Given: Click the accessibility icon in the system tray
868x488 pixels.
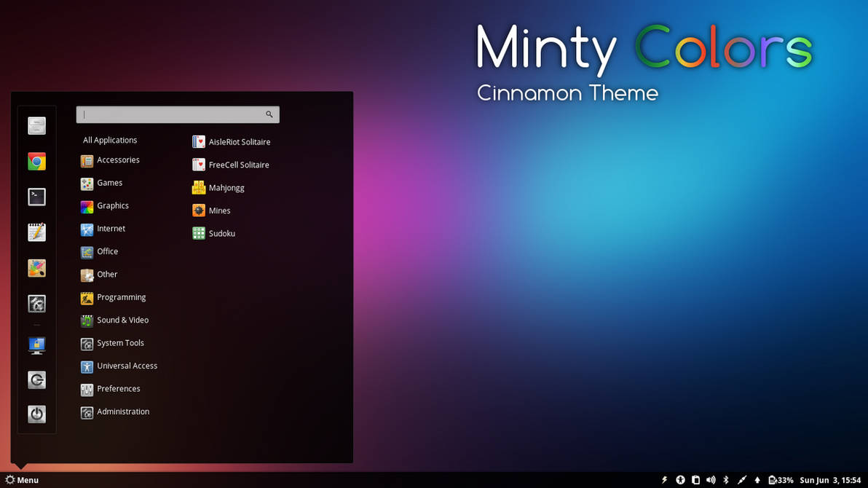Looking at the screenshot, I should tap(680, 480).
